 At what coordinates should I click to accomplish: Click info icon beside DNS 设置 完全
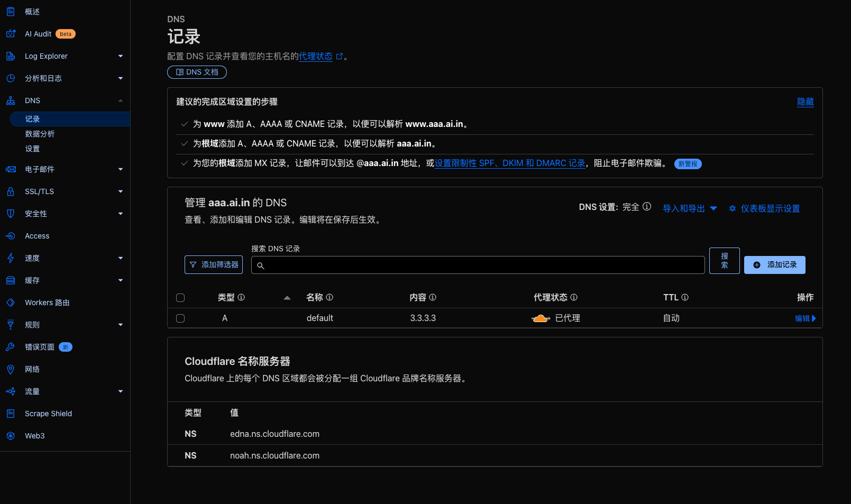point(647,207)
